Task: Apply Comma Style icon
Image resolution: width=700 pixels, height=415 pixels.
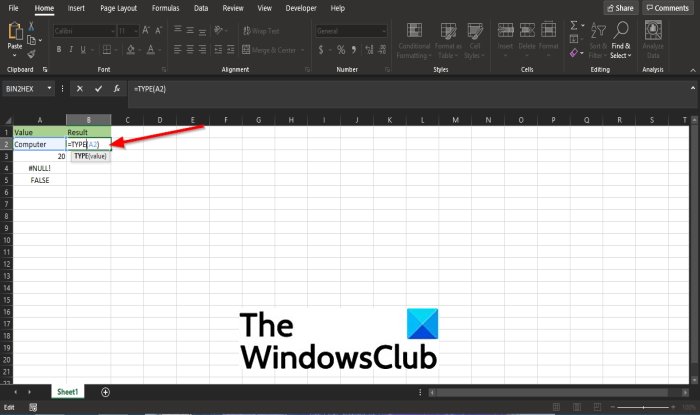Action: (354, 50)
